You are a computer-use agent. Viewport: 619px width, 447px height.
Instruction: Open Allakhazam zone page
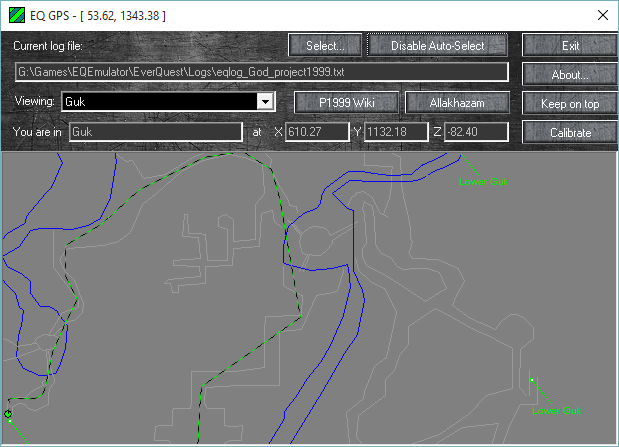[x=457, y=103]
